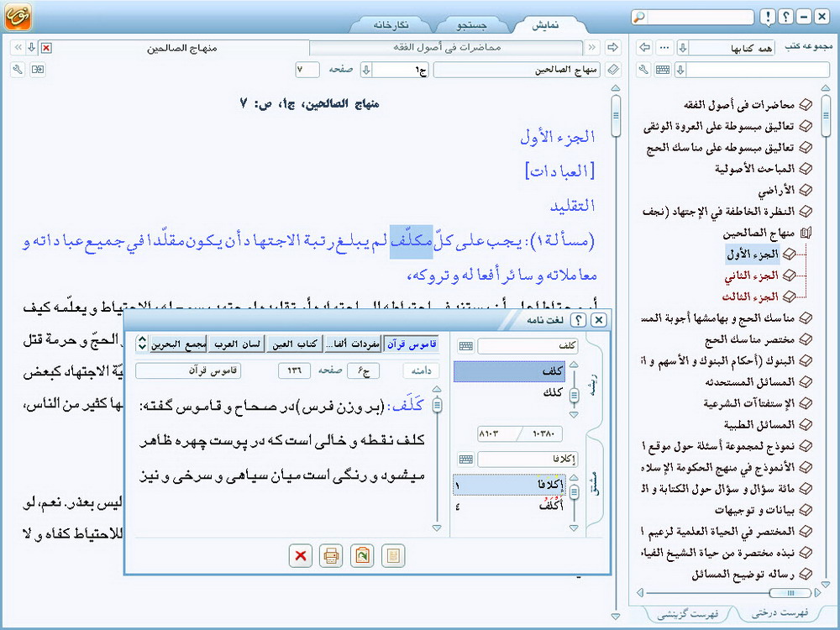
Task: Select the كتاب العين dictionary tab
Action: click(x=295, y=344)
